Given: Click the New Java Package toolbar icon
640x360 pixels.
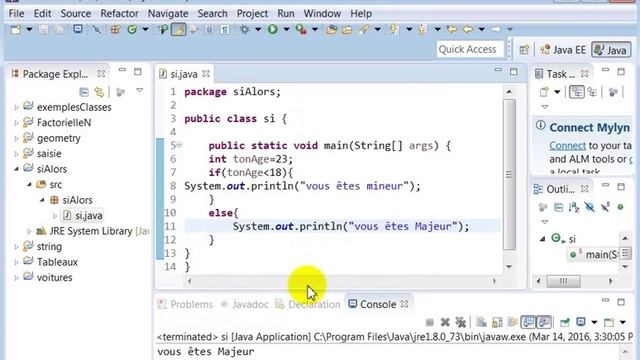Looking at the screenshot, I should tap(116, 29).
